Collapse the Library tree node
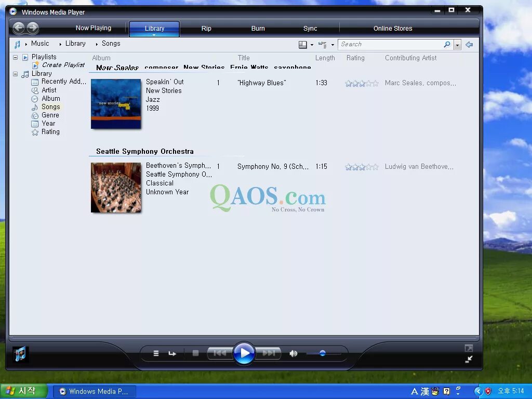The image size is (532, 399). [15, 74]
